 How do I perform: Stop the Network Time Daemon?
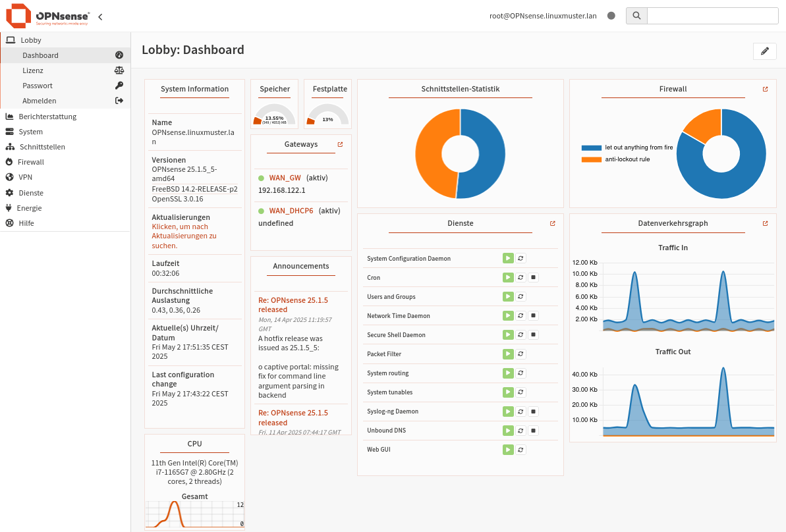tap(534, 315)
